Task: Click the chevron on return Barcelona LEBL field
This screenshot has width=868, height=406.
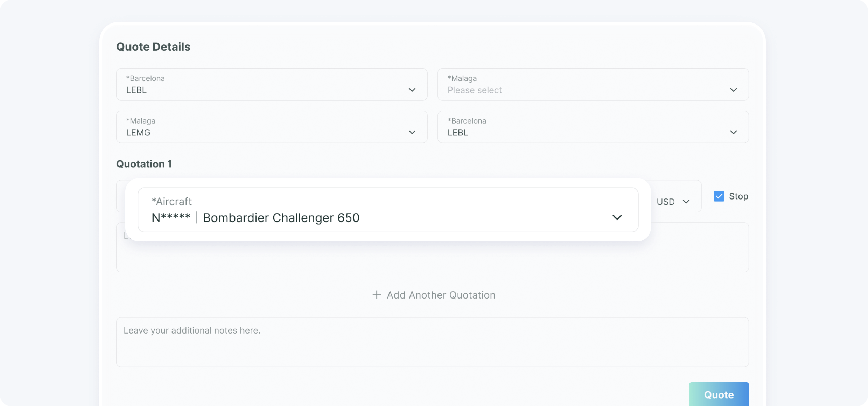Action: 734,132
